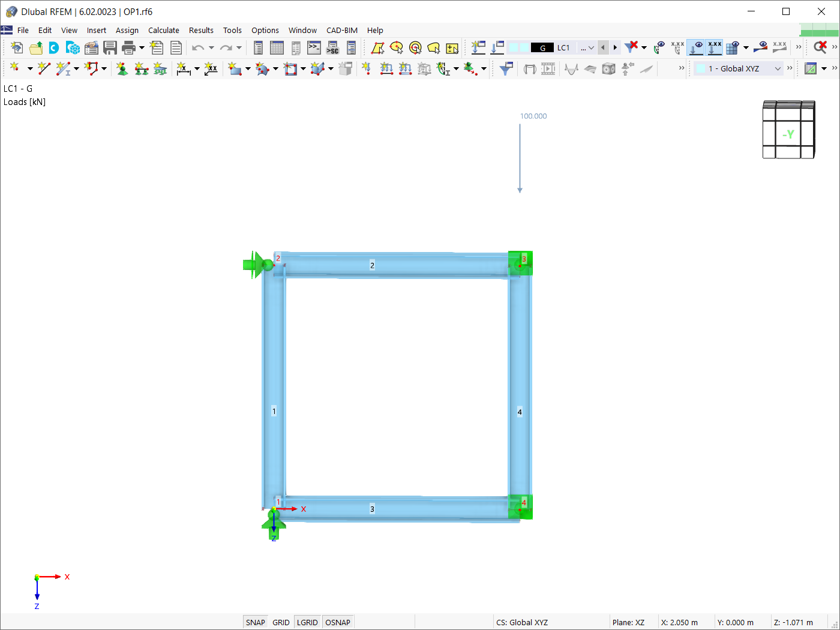Toggle the SNAP mode in status bar
Image resolution: width=840 pixels, height=630 pixels.
tap(255, 622)
